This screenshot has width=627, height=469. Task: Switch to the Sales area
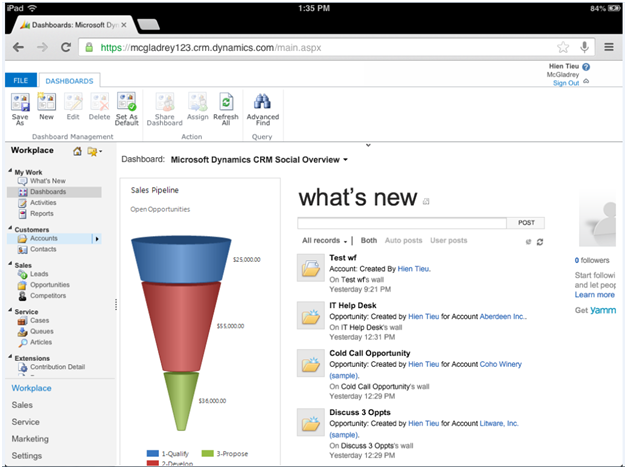[x=22, y=405]
